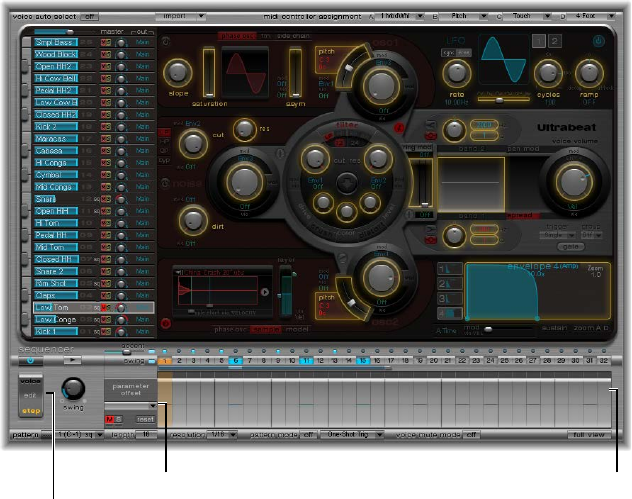Open MIDI controller C Touch dropdown
Screen dimensions: 632x499
pos(527,16)
